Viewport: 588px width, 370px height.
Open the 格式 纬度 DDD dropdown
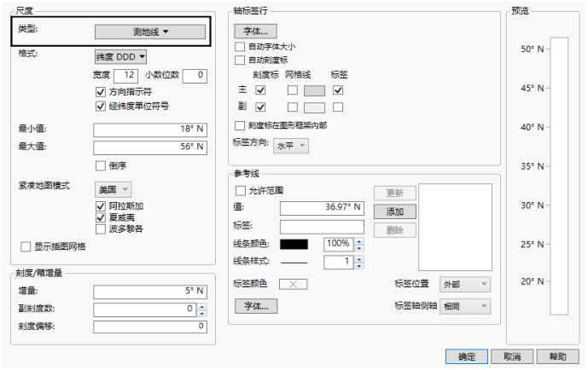coord(120,57)
